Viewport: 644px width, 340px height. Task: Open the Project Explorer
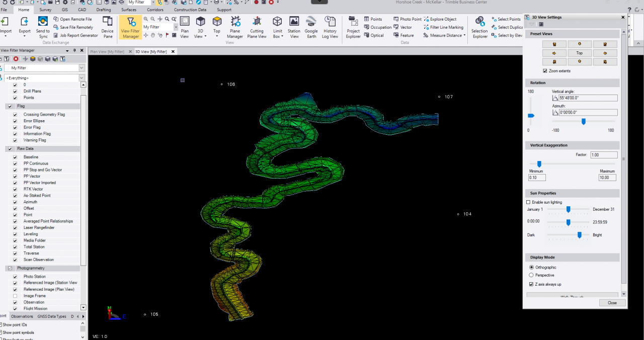(353, 27)
